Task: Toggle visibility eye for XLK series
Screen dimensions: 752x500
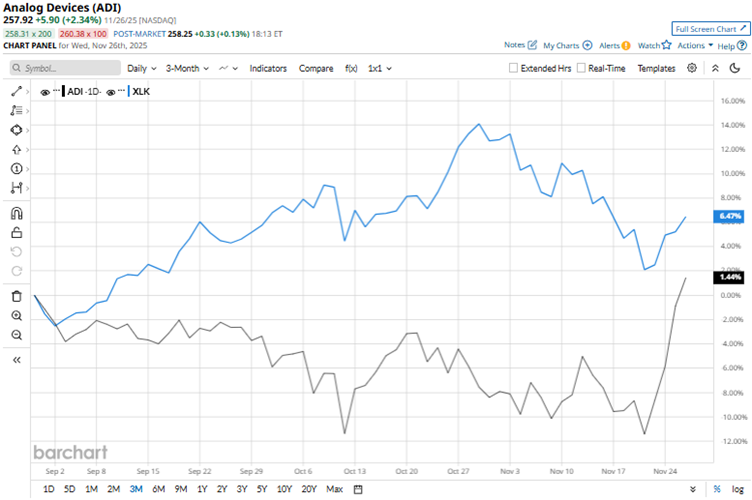Action: 111,92
